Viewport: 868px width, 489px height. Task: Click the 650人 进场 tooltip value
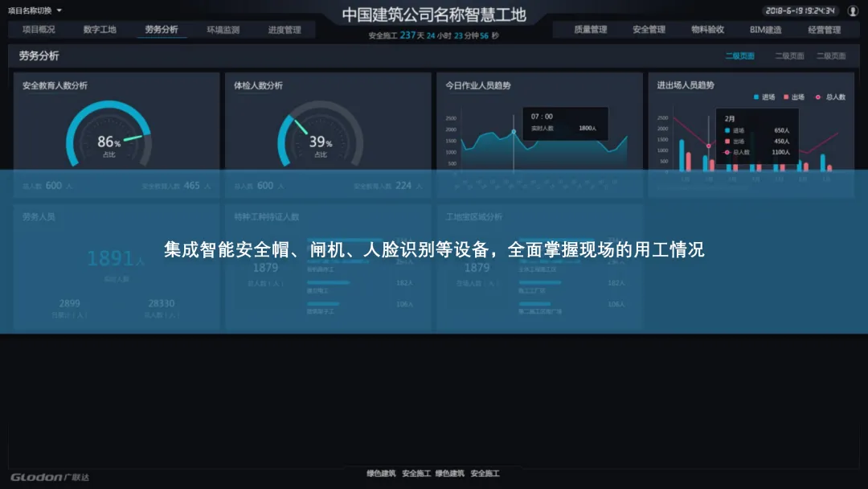(782, 131)
